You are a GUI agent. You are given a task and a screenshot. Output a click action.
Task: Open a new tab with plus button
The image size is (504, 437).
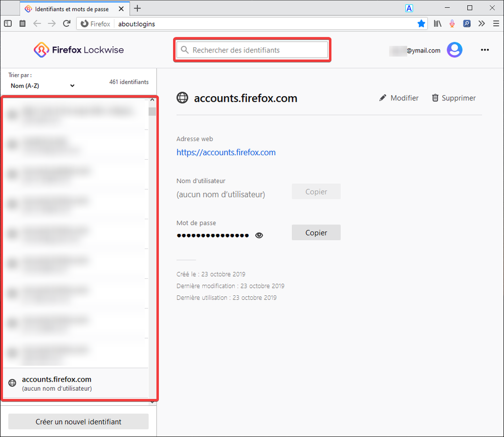point(137,8)
